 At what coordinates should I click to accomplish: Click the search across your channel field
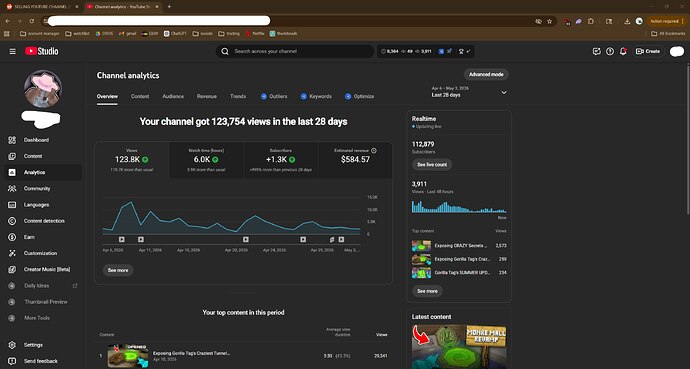[x=295, y=51]
